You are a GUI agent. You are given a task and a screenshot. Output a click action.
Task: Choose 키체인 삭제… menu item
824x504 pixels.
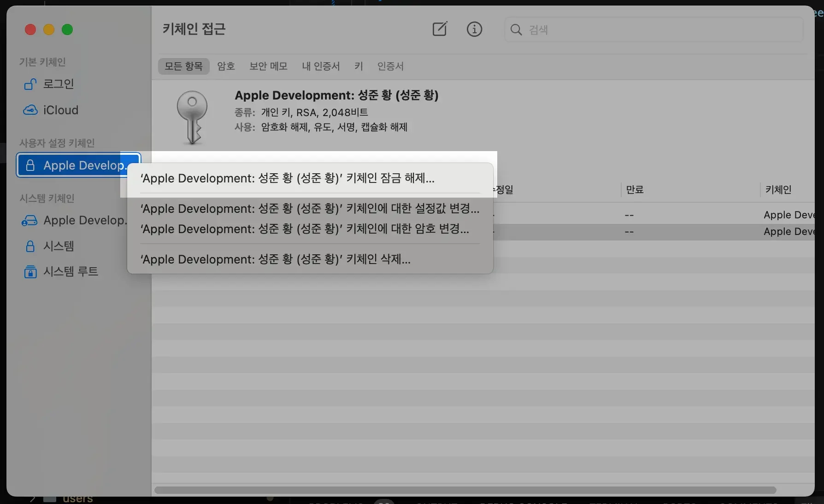click(310, 259)
